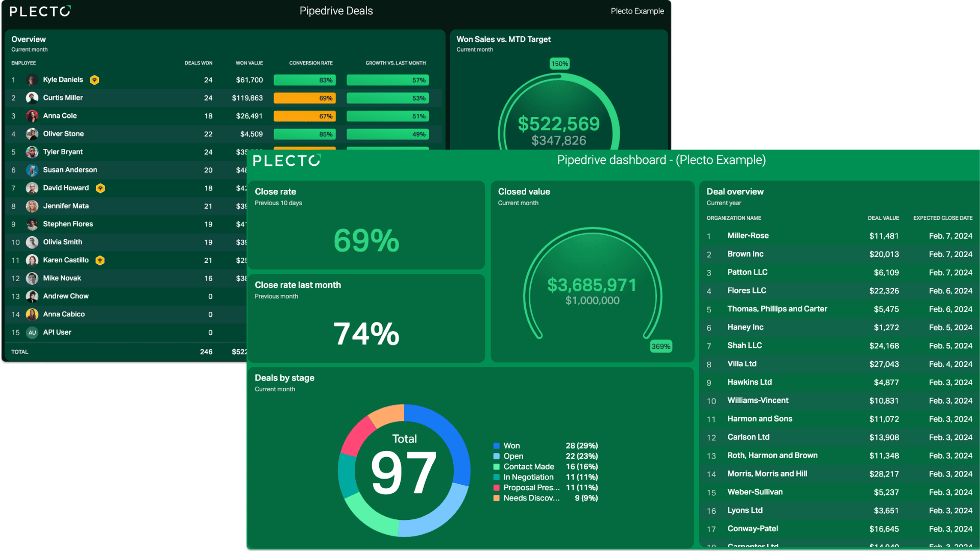Click the 369% gauge badge
This screenshot has height=551, width=980.
(661, 346)
